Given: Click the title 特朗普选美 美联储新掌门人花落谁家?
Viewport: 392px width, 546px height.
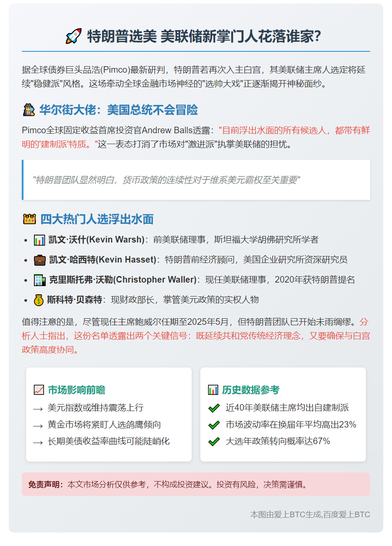Looking at the screenshot, I should (204, 36).
